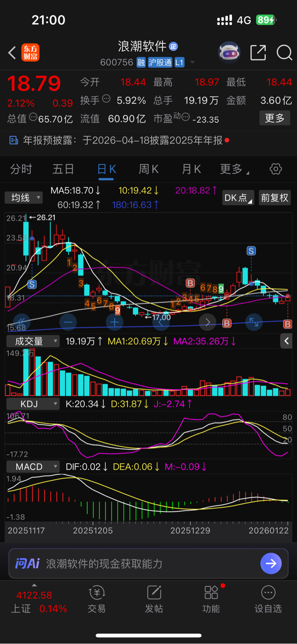Tap info icon next to 市盈动
297x644 pixels.
[x=186, y=117]
